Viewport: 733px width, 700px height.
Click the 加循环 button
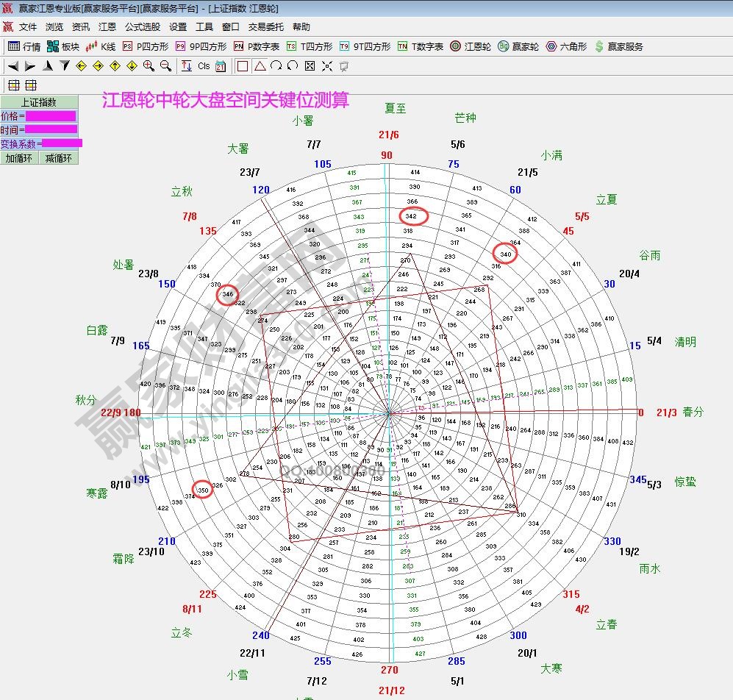[x=19, y=157]
